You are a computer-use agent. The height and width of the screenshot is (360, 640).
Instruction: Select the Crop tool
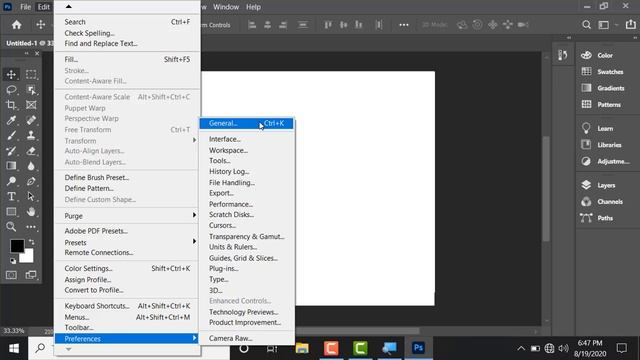pyautogui.click(x=11, y=105)
